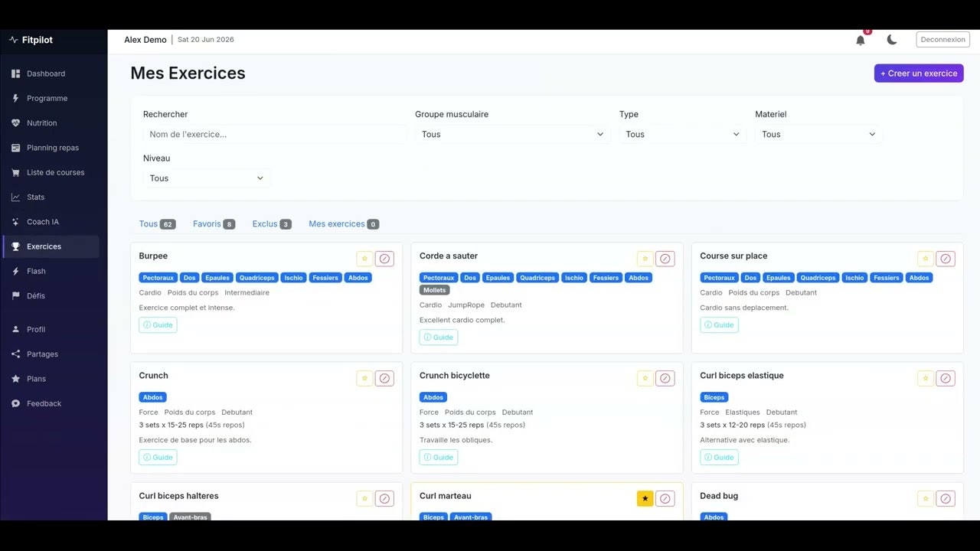Exclude Curl biceps halteres exercise
The width and height of the screenshot is (980, 551).
pyautogui.click(x=384, y=498)
